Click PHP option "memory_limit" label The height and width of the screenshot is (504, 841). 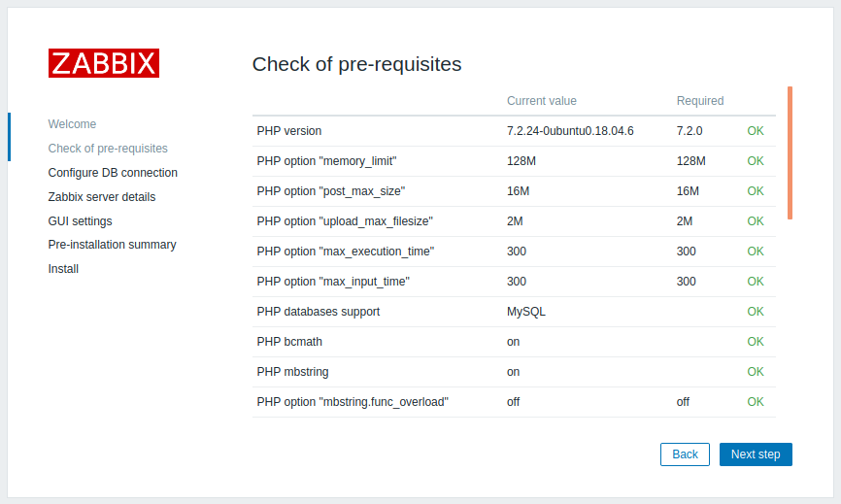pos(326,161)
